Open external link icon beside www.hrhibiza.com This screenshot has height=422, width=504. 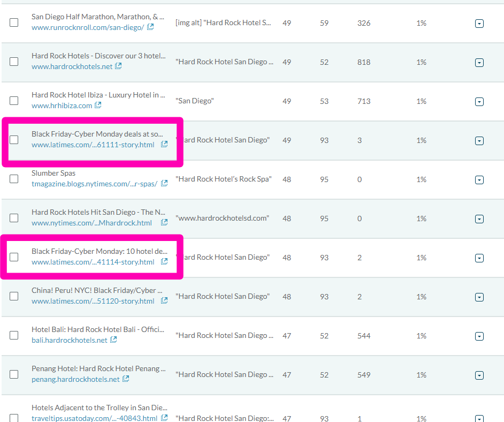click(x=98, y=105)
